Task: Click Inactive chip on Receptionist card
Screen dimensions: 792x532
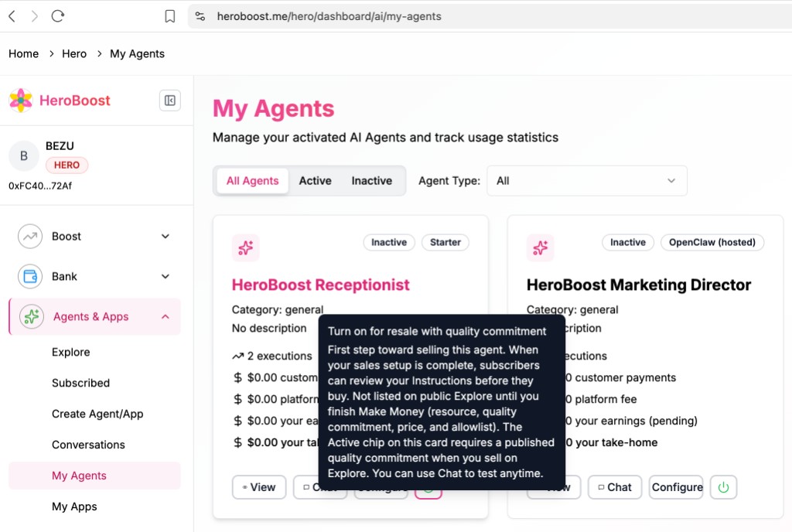Action: click(x=389, y=242)
